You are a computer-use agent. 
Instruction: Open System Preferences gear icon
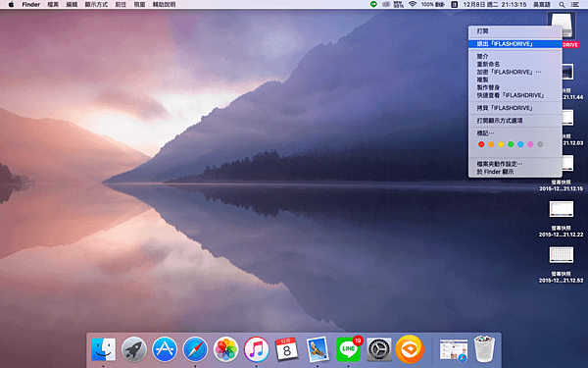pyautogui.click(x=379, y=349)
